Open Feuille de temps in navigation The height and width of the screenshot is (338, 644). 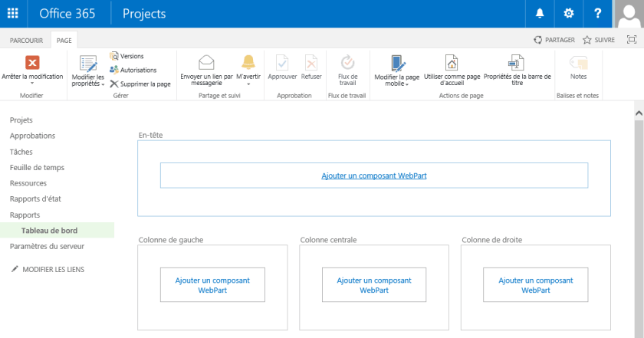pos(37,168)
